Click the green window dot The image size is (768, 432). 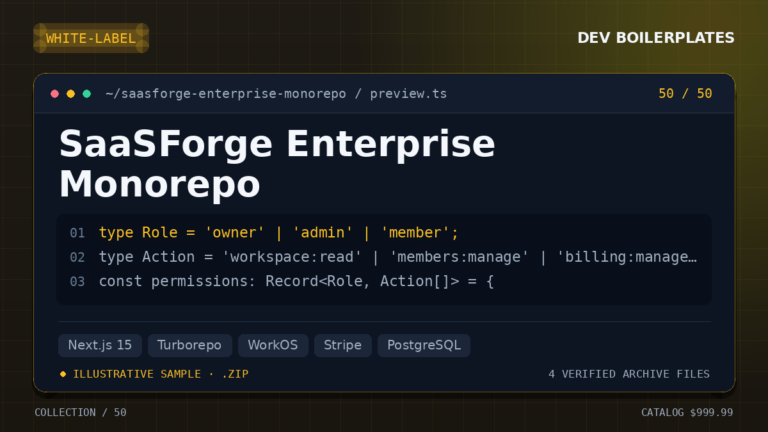click(x=87, y=94)
